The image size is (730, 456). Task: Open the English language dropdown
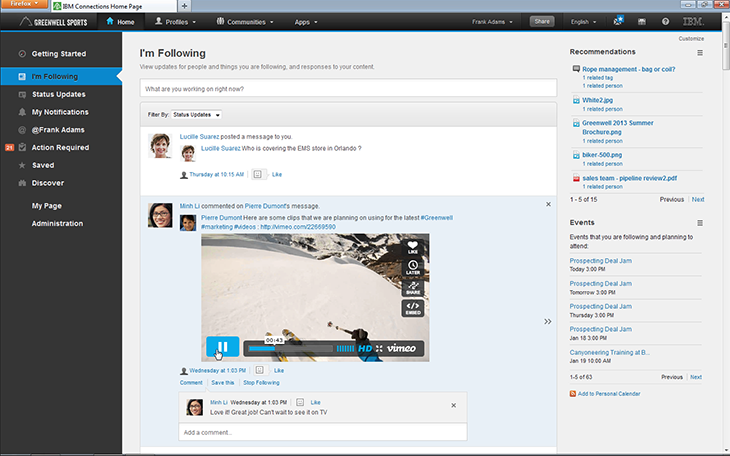[x=581, y=21]
